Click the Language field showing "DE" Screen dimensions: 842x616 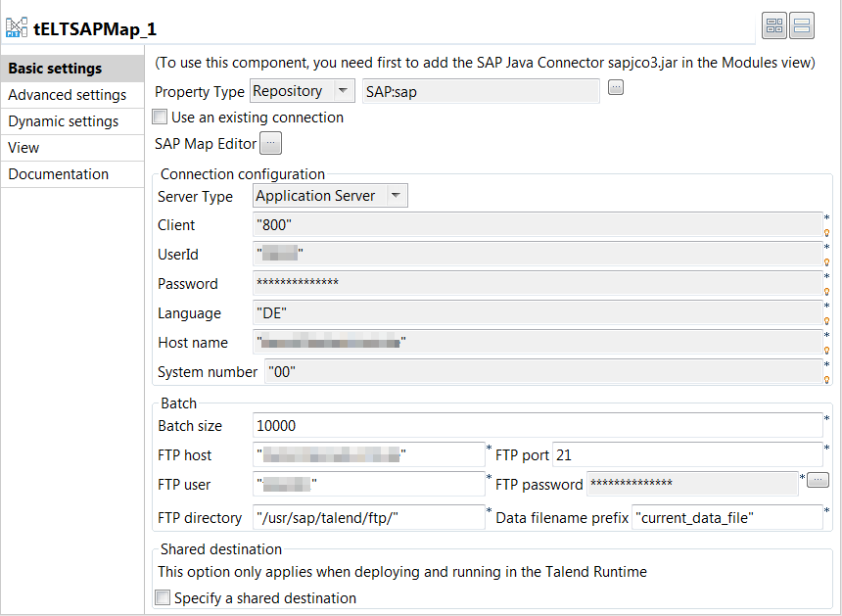(538, 312)
